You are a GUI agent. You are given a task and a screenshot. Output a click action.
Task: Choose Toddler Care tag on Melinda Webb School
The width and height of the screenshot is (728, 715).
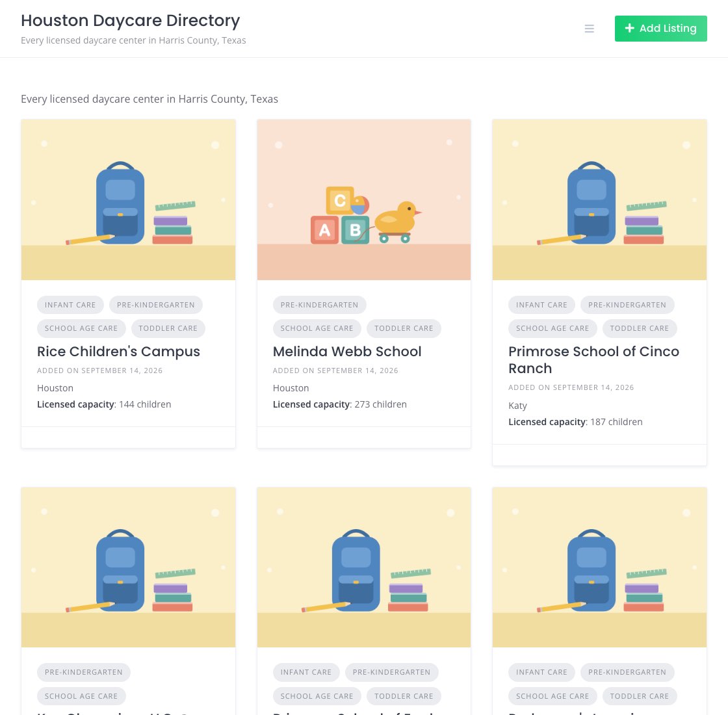[x=404, y=328]
